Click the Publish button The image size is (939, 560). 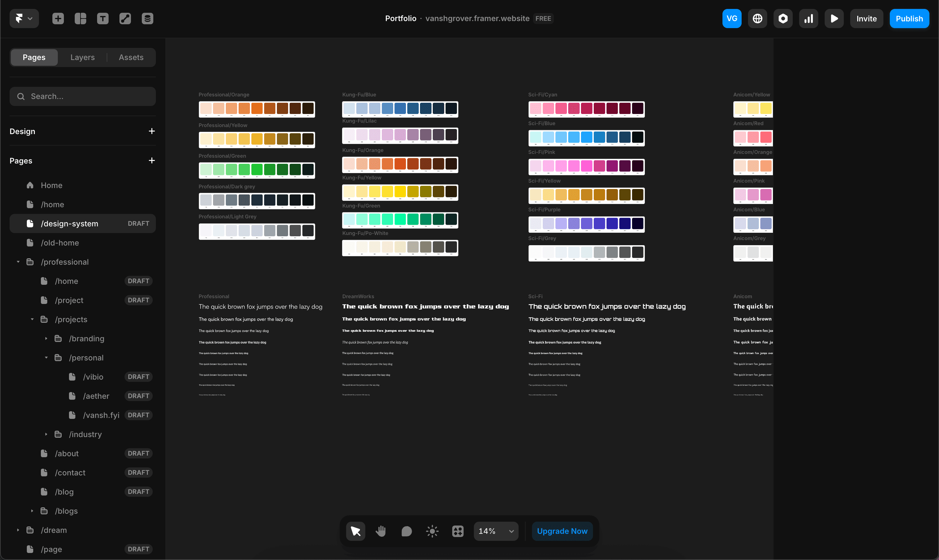[909, 19]
